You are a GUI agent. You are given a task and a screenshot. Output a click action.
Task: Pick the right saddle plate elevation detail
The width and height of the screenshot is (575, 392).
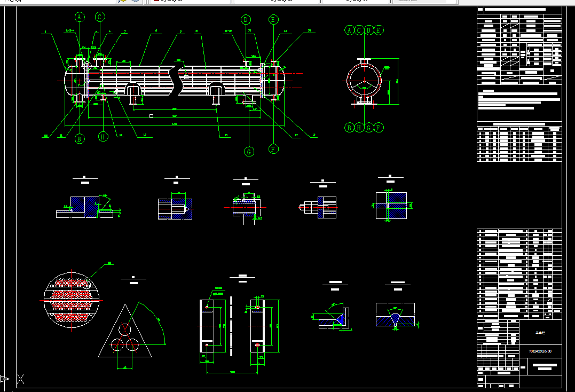[x=257, y=326]
